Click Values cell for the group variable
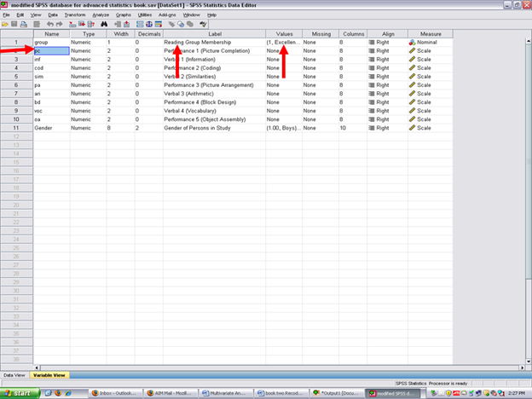Screen dimensions: 532x399 coord(282,42)
